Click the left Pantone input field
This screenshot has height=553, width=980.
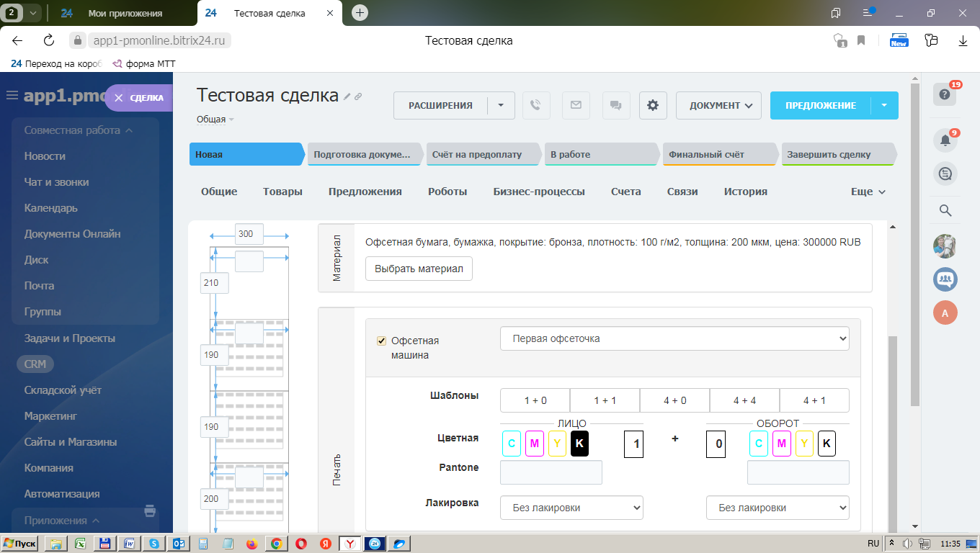click(x=551, y=472)
